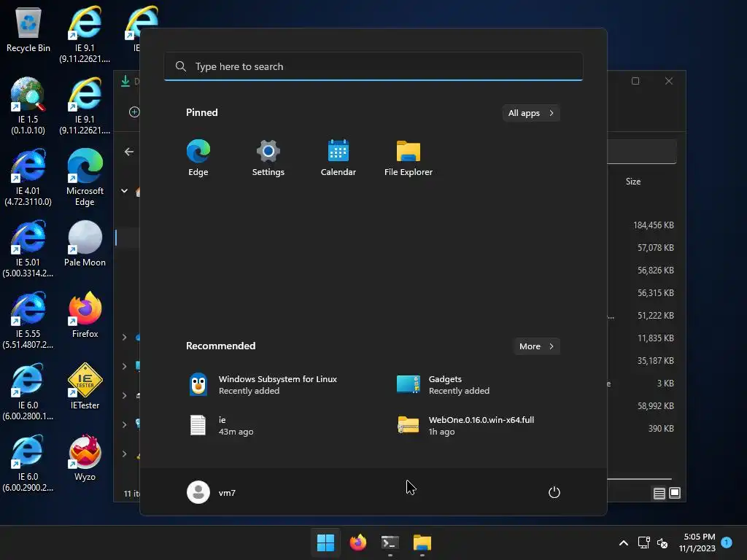747x560 pixels.
Task: Select the IE 5.55 desktop shortcut
Action: [28, 320]
